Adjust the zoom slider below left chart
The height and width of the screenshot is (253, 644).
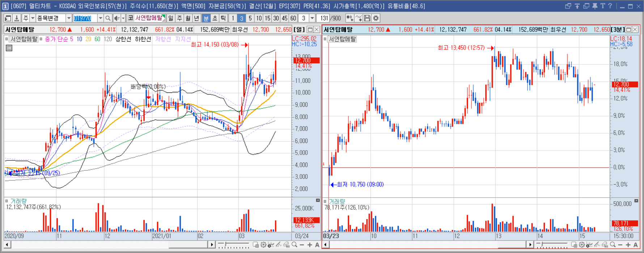pyautogui.click(x=233, y=245)
